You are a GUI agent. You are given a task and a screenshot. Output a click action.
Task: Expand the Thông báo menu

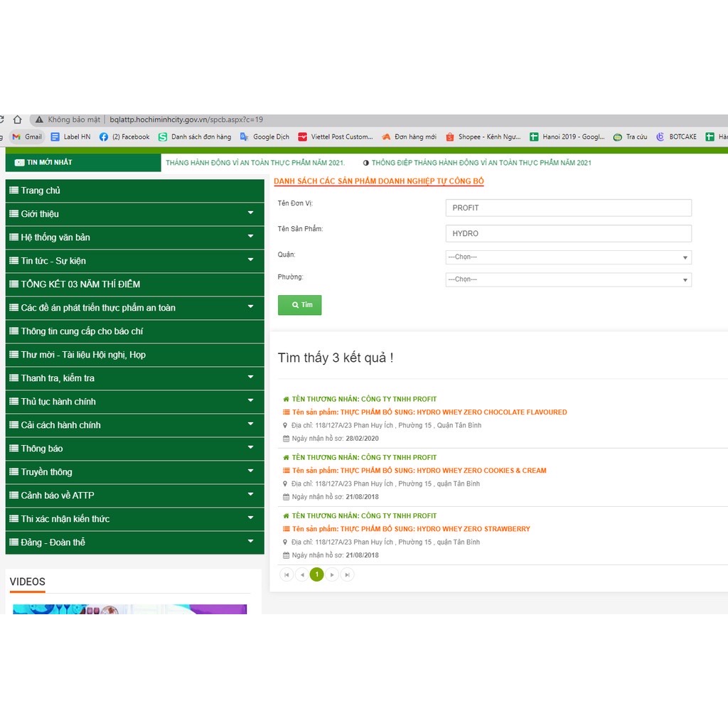coord(134,449)
